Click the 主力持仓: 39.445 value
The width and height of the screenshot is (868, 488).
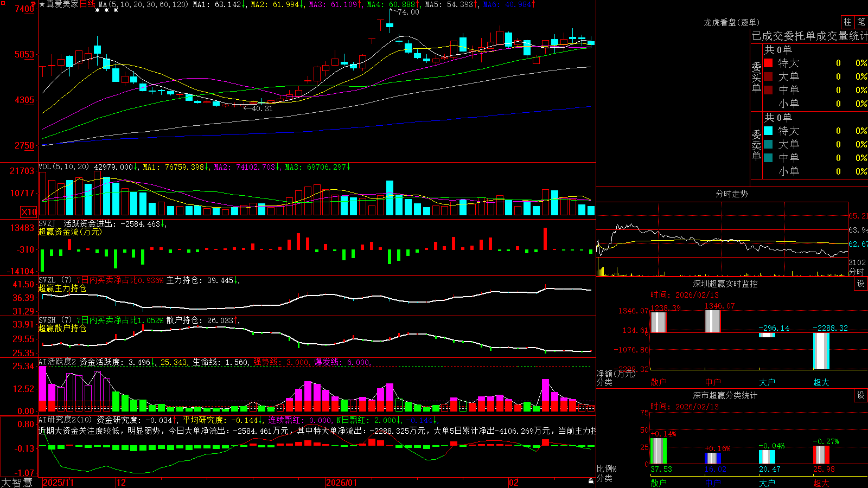pos(203,280)
